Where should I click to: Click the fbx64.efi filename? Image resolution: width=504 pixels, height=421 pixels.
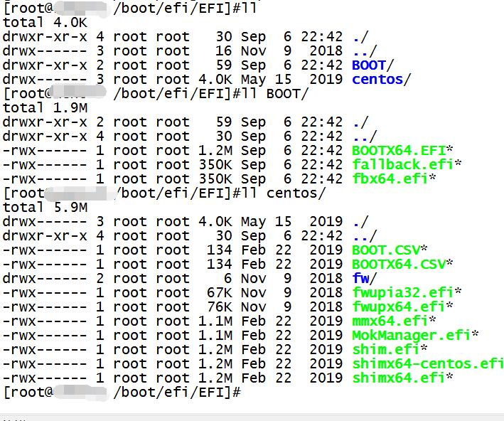point(390,178)
